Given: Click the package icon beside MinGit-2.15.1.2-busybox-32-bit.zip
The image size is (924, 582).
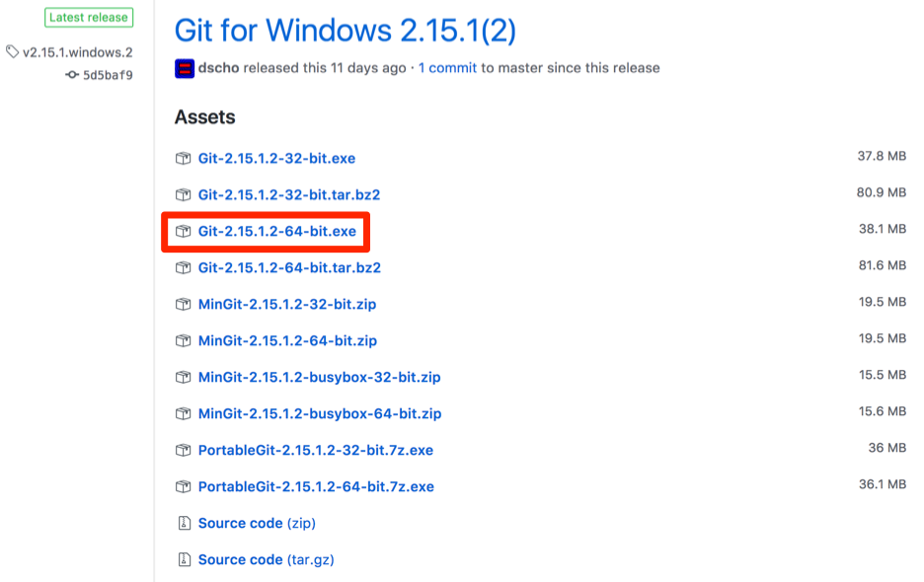Looking at the screenshot, I should click(184, 378).
